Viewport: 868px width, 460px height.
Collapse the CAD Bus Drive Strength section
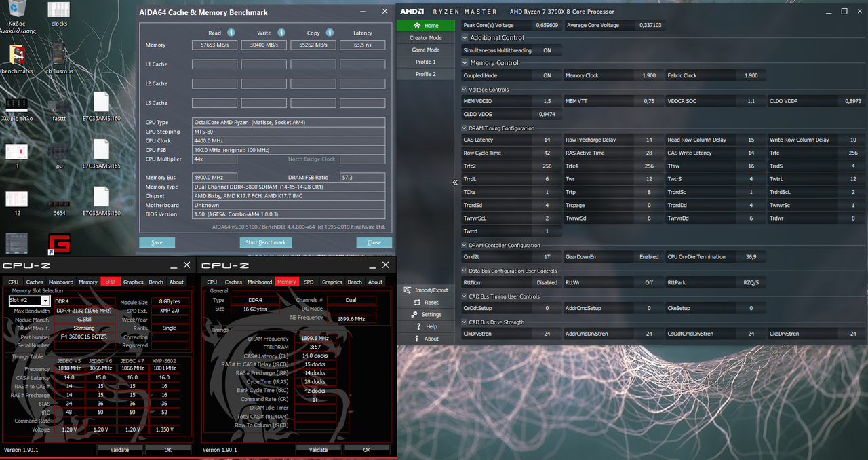465,322
